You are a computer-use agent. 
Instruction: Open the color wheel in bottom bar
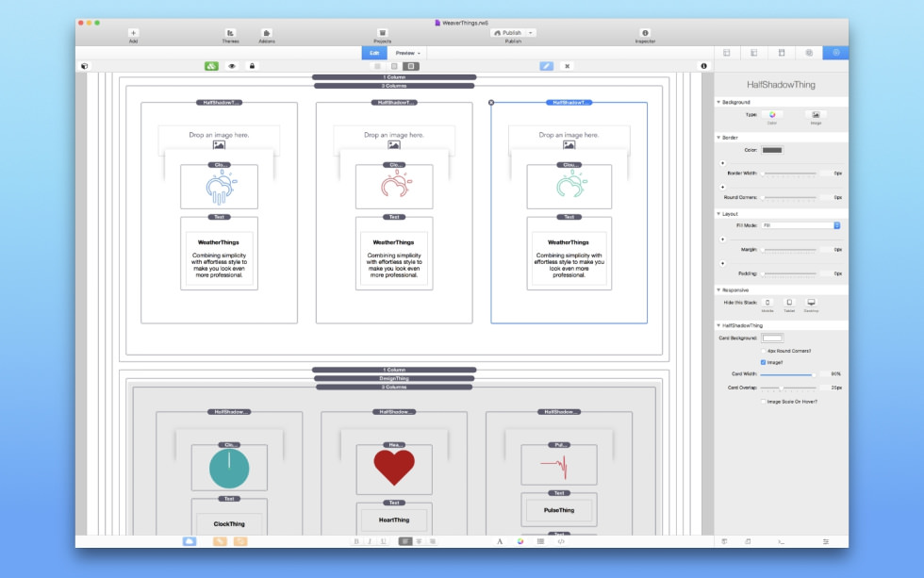[520, 541]
